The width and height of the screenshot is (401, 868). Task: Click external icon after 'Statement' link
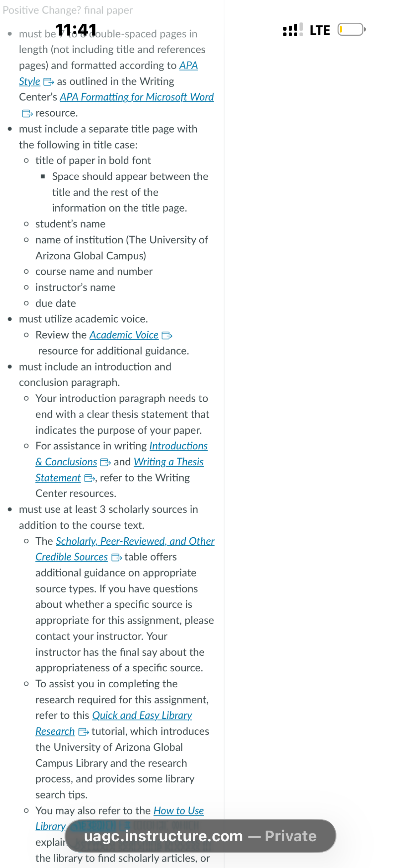click(89, 478)
